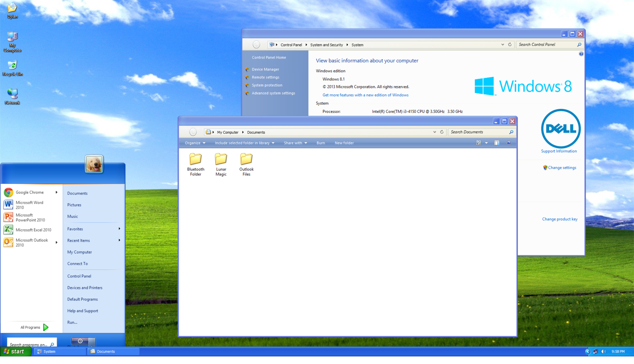This screenshot has width=634, height=364.
Task: Open Documents from Start menu
Action: (77, 193)
